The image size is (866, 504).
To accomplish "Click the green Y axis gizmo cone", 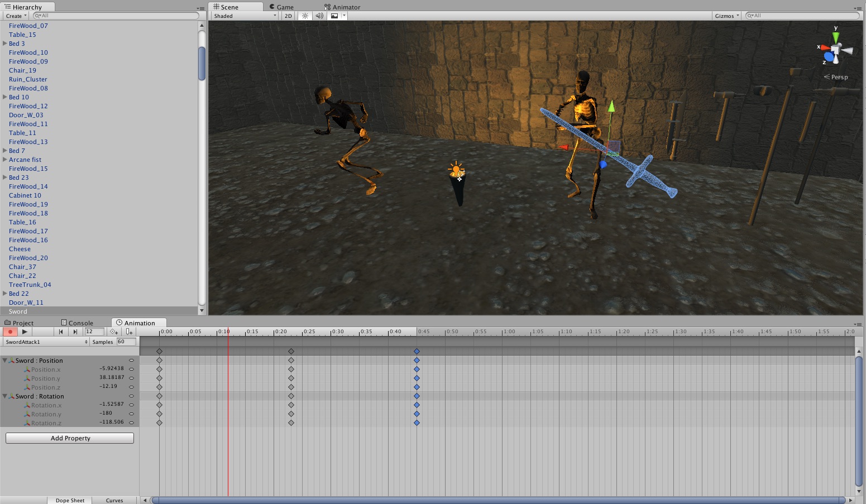I will pyautogui.click(x=836, y=37).
